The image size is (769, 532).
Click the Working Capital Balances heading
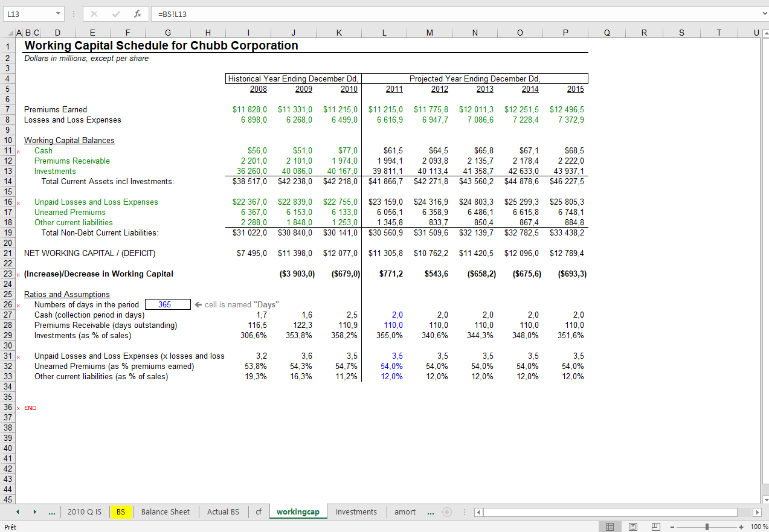[69, 140]
